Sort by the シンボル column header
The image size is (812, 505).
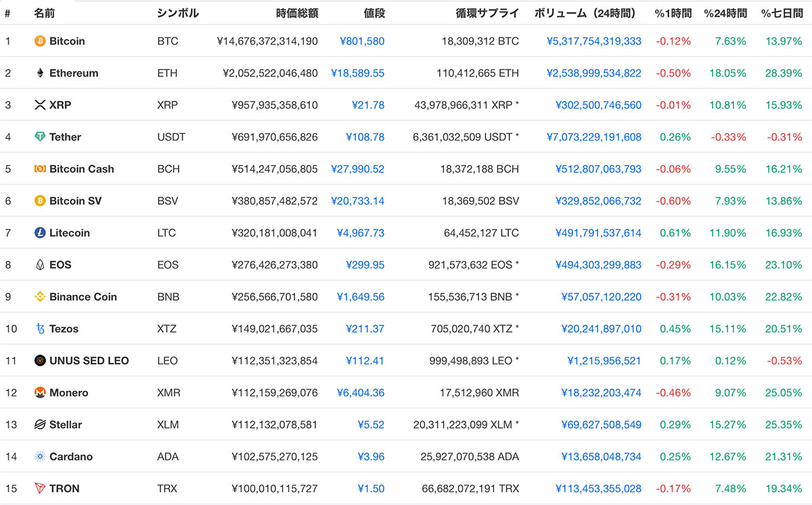pos(178,13)
